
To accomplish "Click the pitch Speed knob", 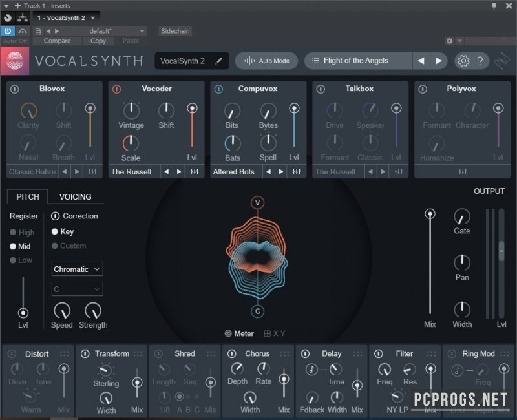I will [x=61, y=311].
